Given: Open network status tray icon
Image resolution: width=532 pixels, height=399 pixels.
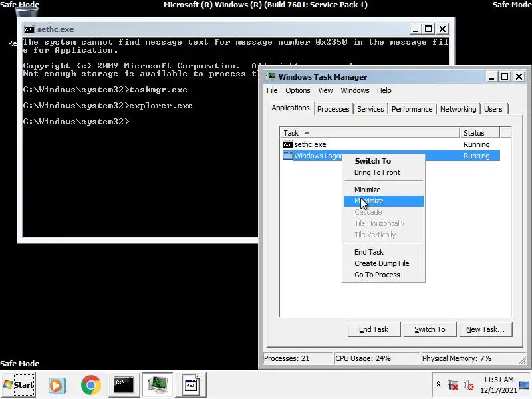Looking at the screenshot, I should pos(453,385).
